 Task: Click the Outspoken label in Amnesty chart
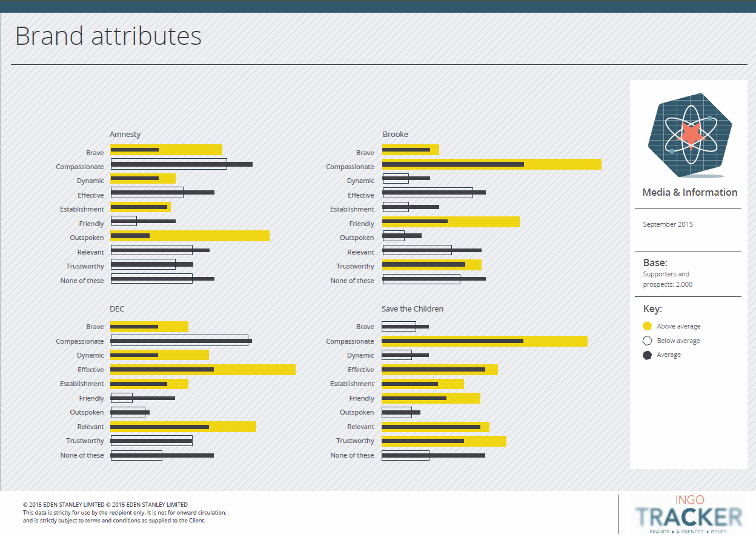(87, 238)
